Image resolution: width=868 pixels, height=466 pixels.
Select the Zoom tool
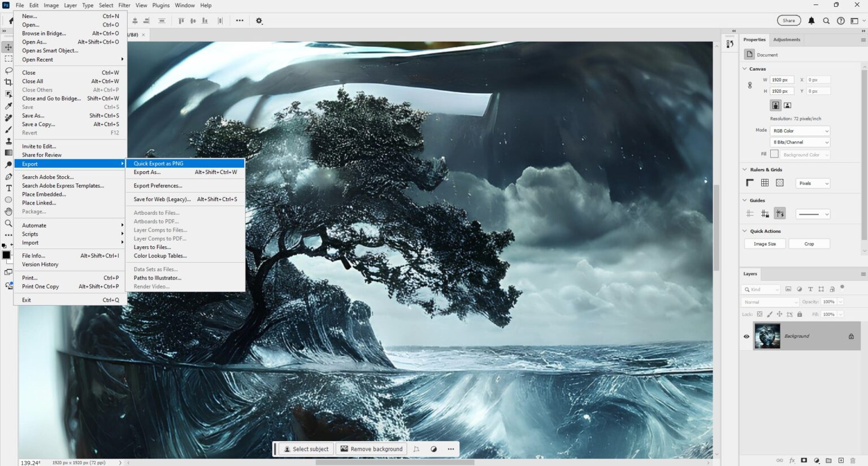click(8, 223)
